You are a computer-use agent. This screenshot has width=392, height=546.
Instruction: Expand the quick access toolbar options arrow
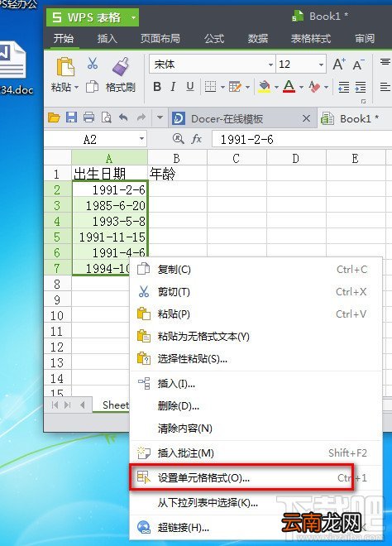pyautogui.click(x=160, y=117)
